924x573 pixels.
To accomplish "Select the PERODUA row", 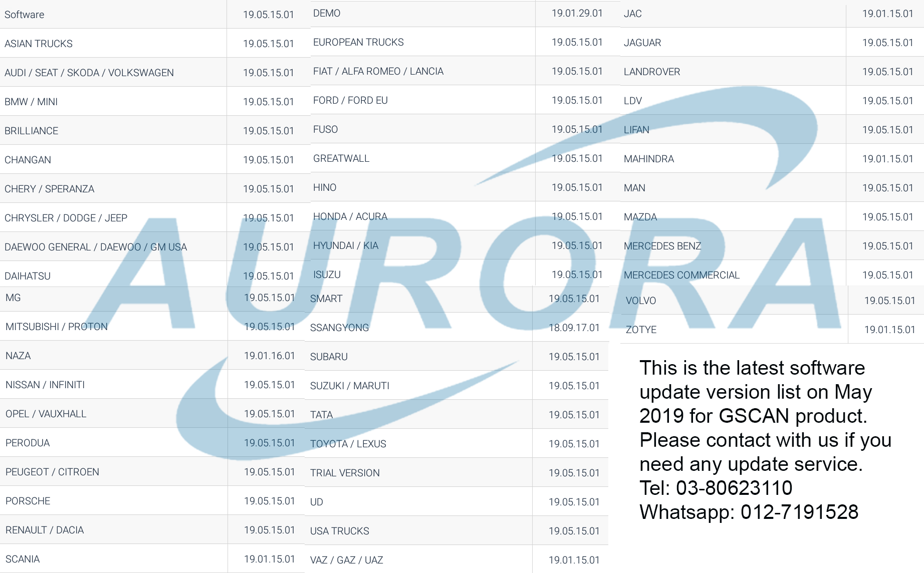I will pos(28,443).
